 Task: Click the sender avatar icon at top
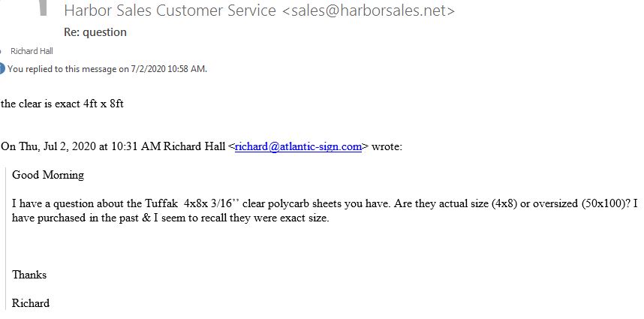pyautogui.click(x=43, y=8)
